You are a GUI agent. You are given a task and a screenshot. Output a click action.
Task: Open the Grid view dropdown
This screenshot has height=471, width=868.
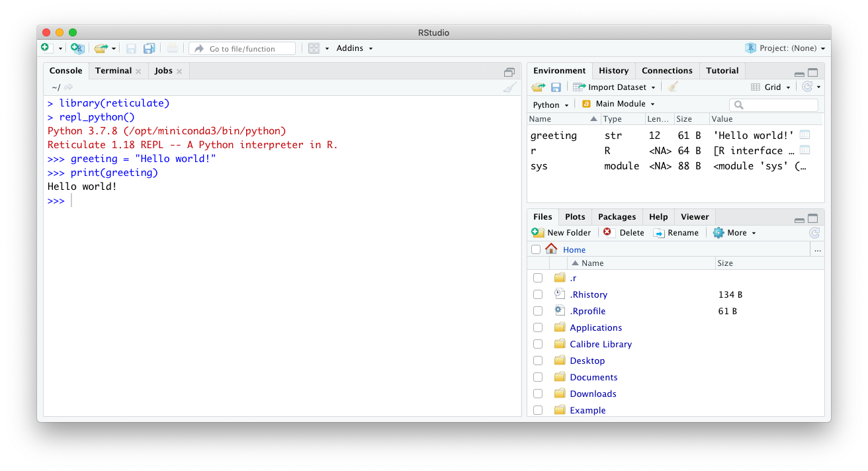coord(771,87)
